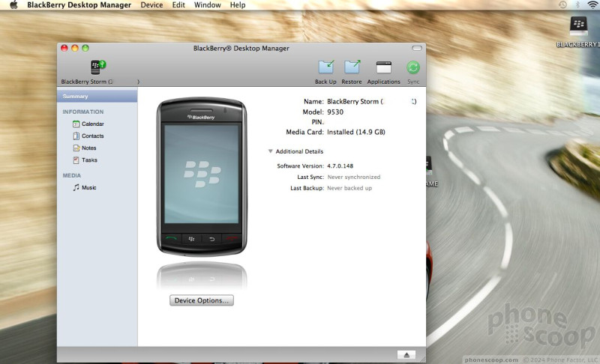Click the Installed (14.9 GB) media card text
Image resolution: width=600 pixels, height=364 pixels.
click(355, 132)
